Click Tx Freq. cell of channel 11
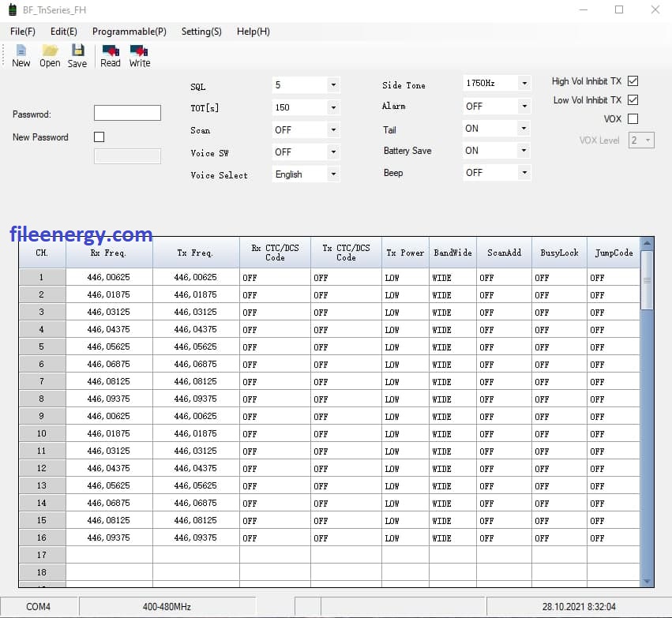672x618 pixels. (x=196, y=451)
